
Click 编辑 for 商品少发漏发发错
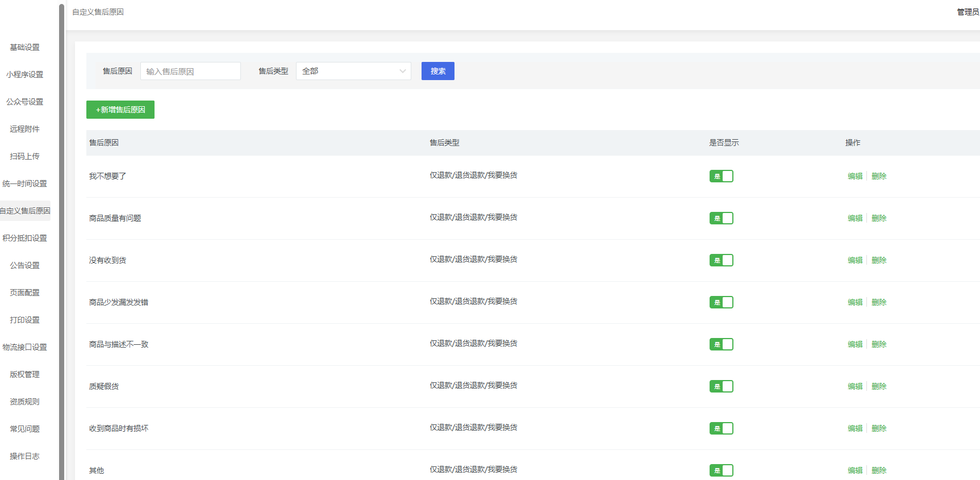pos(855,302)
